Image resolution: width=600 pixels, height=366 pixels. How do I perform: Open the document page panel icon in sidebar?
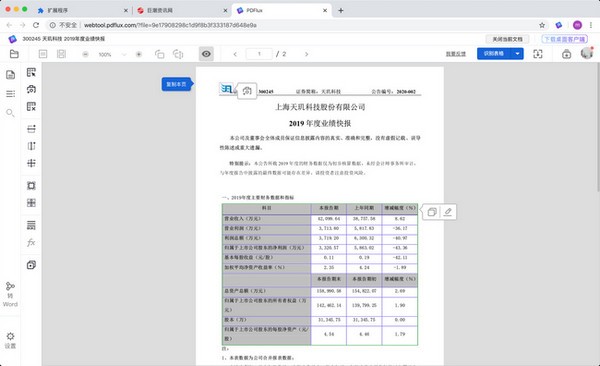pos(10,75)
